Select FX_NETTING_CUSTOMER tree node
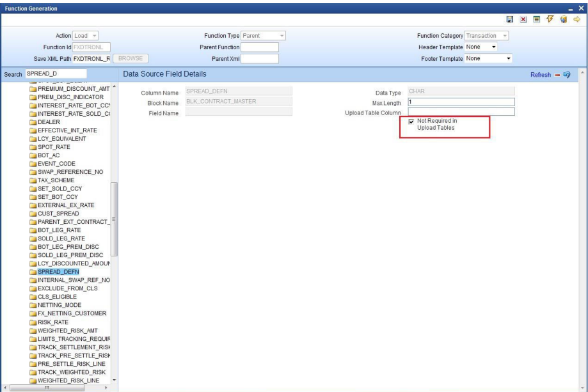Image resolution: width=588 pixels, height=392 pixels. click(72, 313)
